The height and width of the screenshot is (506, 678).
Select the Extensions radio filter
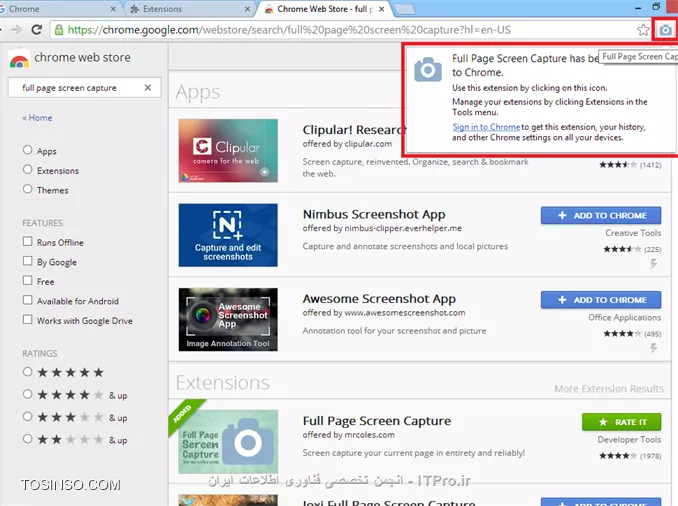[27, 169]
